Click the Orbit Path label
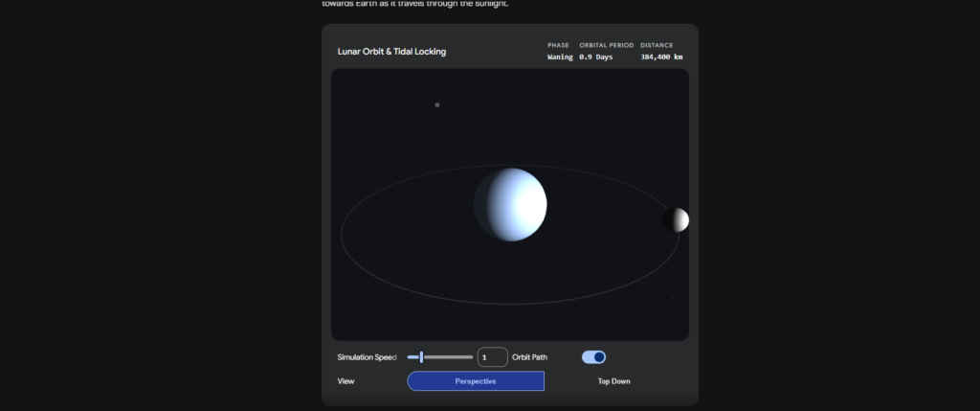Screen dimensions: 980x411 click(530, 357)
